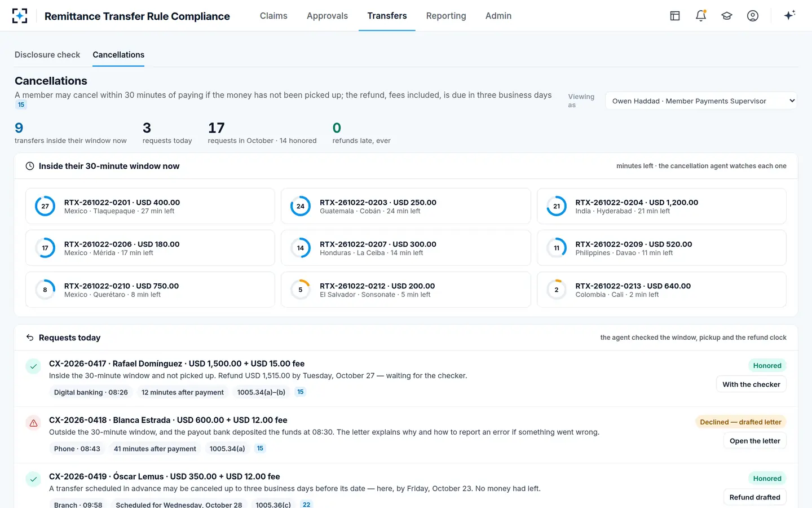Image resolution: width=812 pixels, height=508 pixels.
Task: Open the graduation cap learning icon
Action: coord(727,16)
